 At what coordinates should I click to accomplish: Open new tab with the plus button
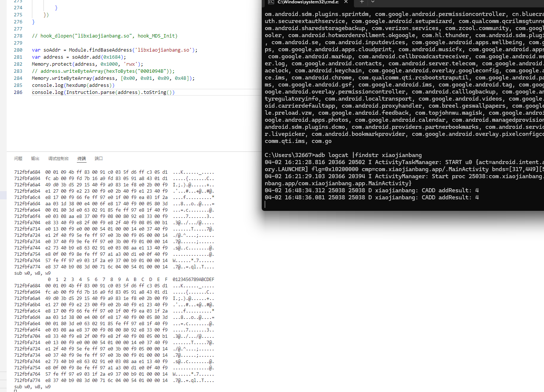(x=361, y=2)
